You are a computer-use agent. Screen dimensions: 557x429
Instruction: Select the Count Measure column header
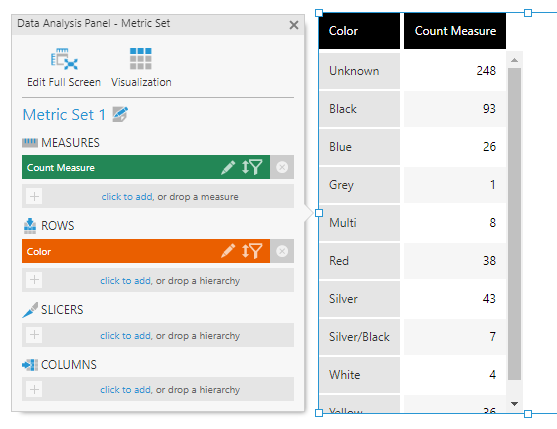pyautogui.click(x=455, y=31)
